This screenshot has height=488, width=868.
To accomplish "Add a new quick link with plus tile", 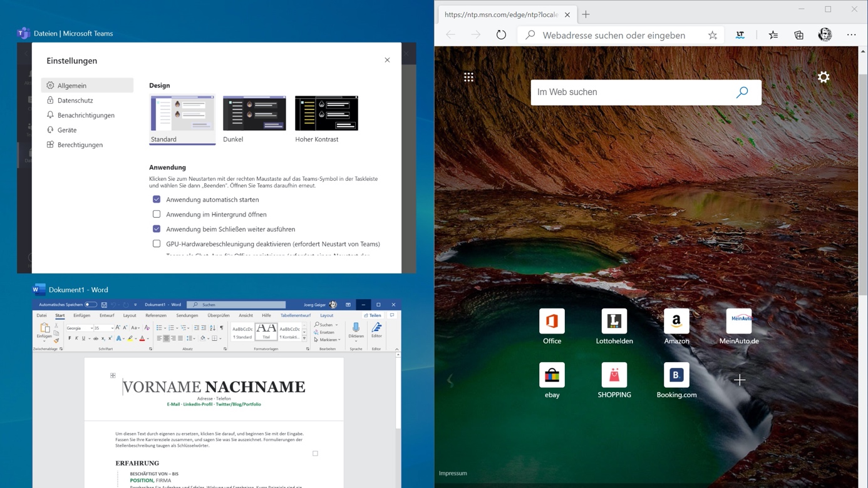I will [740, 380].
